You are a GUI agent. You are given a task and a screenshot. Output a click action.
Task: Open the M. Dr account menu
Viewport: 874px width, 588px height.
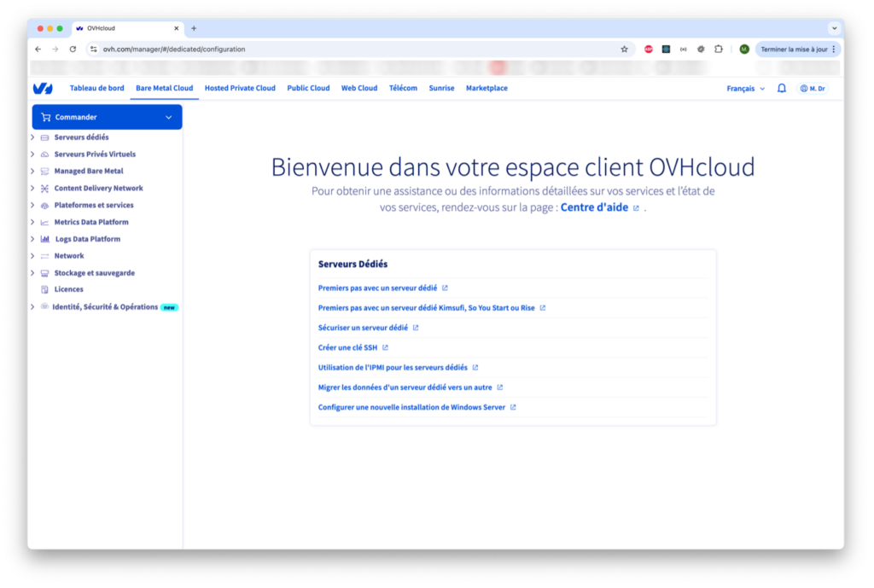pos(813,89)
